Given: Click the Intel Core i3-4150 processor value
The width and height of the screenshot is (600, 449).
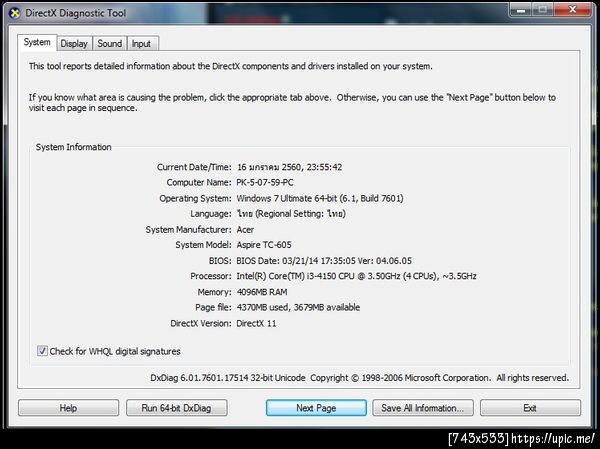Looking at the screenshot, I should pos(357,276).
